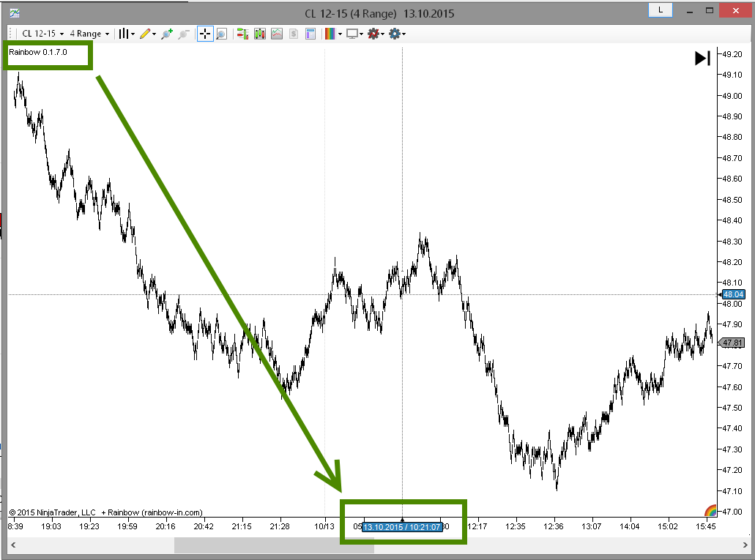Viewport: 755px width, 560px height.
Task: Click the Rainbow 0.1.7.0 indicator label
Action: tap(38, 52)
